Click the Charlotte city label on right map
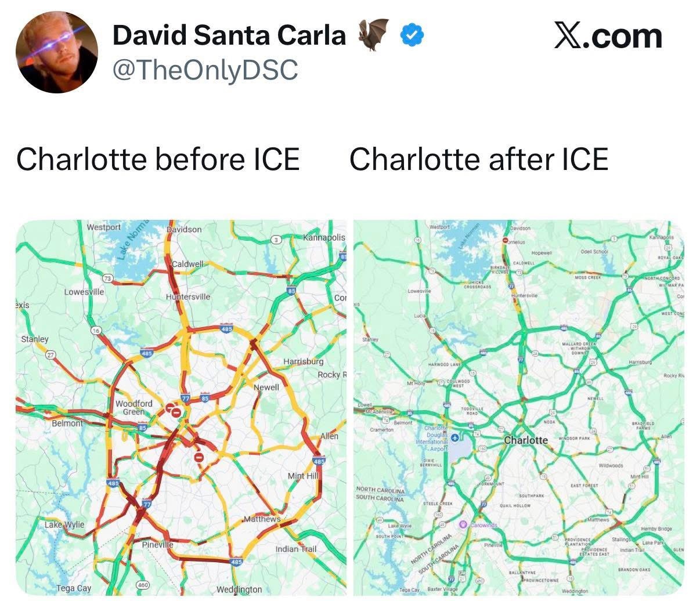Image resolution: width=700 pixels, height=601 pixels. point(526,440)
